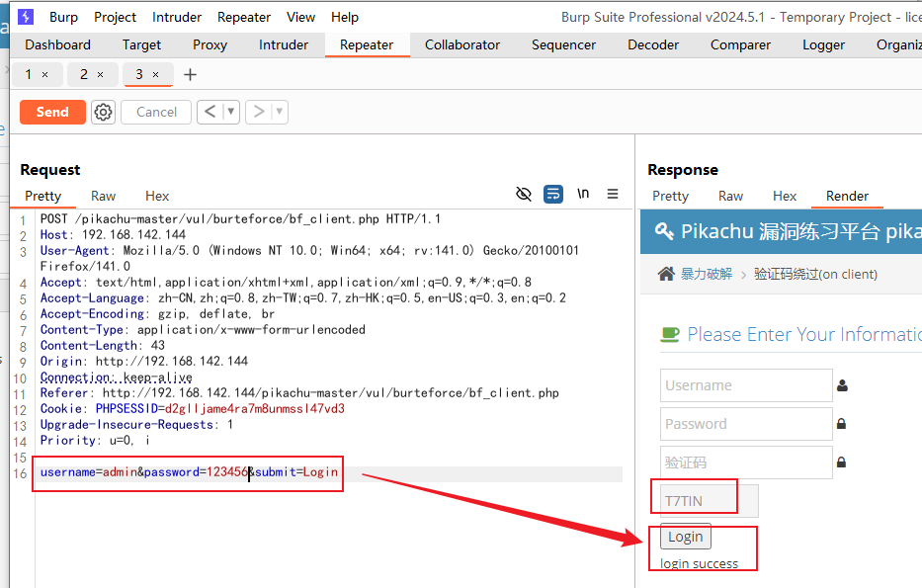Switch to the Comparer tab
This screenshot has height=588, width=922.
pos(740,44)
